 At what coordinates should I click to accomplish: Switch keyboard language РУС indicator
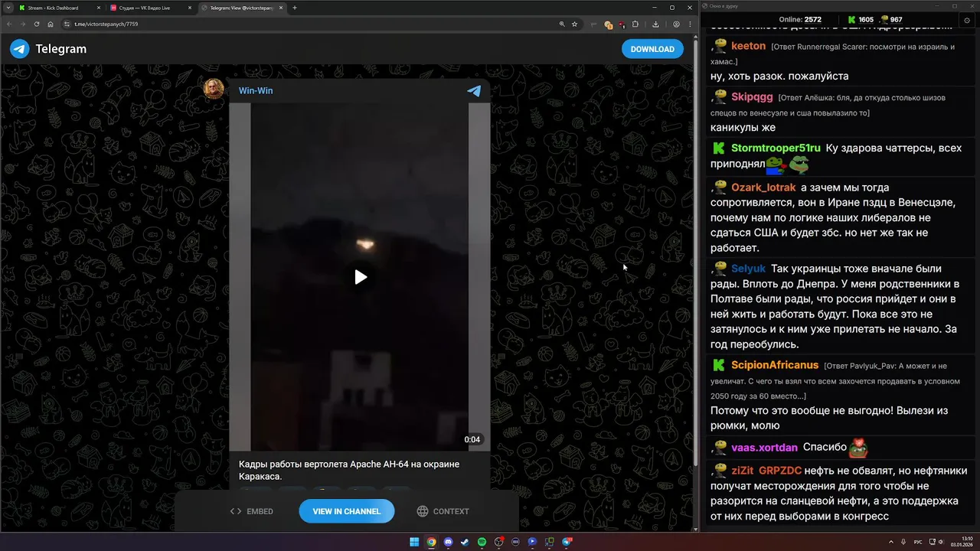(x=918, y=542)
